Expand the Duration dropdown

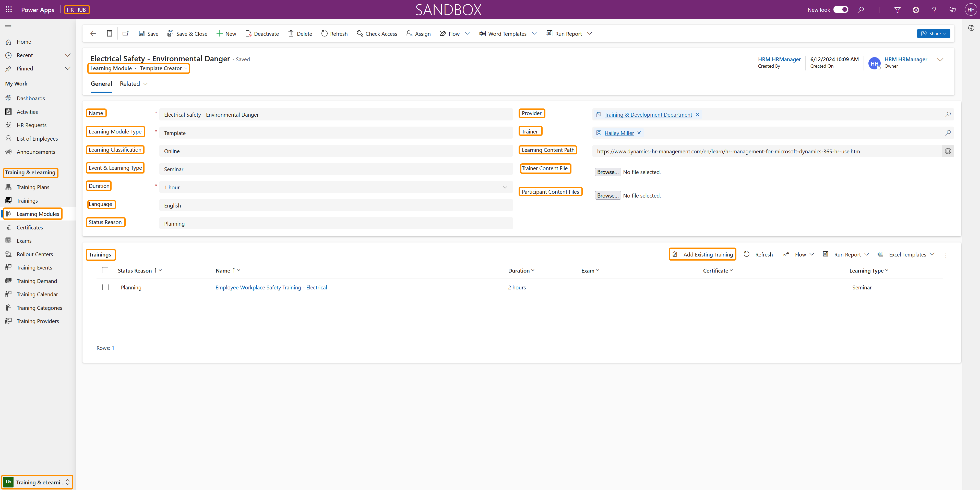click(505, 187)
